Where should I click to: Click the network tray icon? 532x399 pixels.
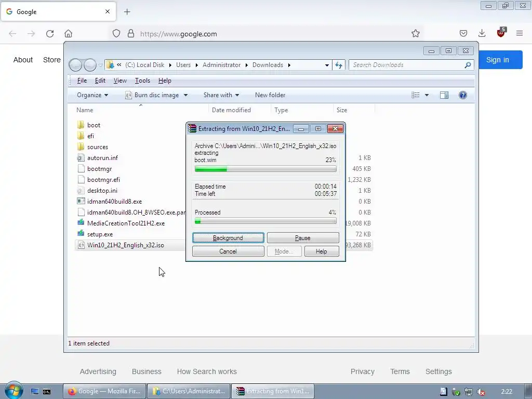tap(469, 392)
